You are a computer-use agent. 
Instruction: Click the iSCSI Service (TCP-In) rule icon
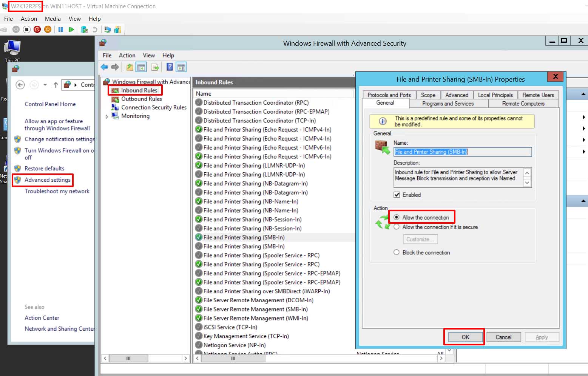199,327
